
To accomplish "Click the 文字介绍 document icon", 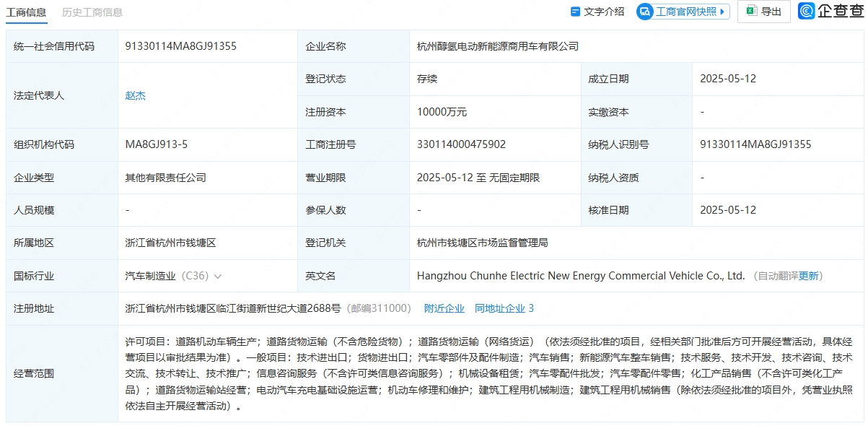I will point(575,12).
